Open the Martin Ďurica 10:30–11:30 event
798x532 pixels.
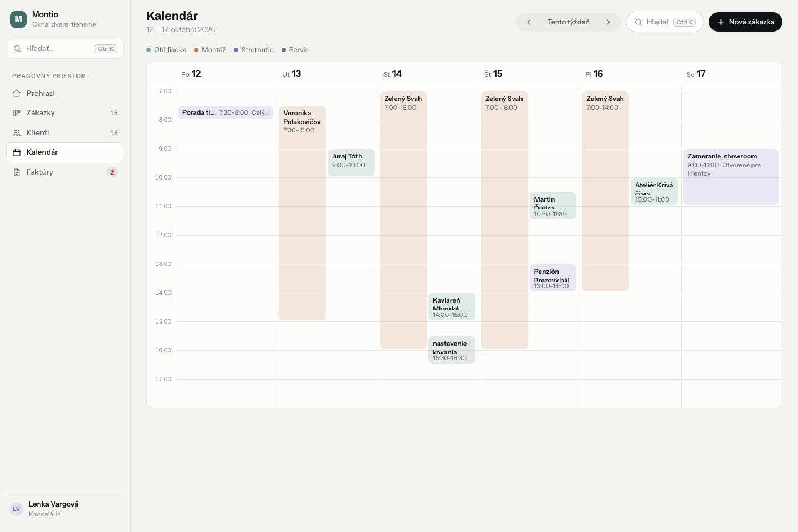click(553, 206)
